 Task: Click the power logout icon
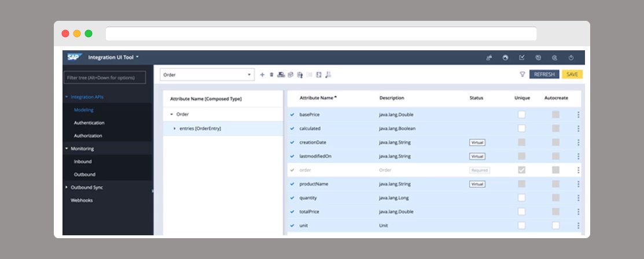[571, 58]
